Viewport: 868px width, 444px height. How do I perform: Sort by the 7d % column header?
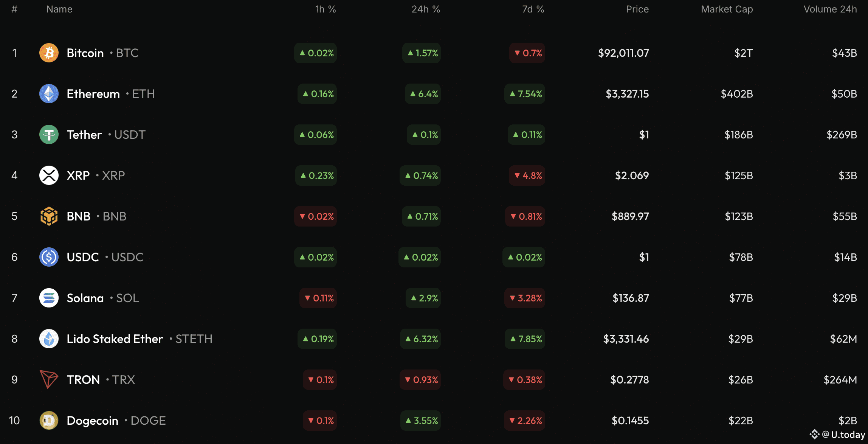tap(533, 9)
